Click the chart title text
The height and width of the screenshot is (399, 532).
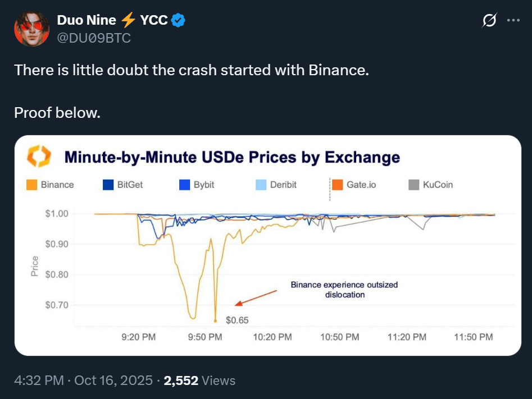pos(232,157)
